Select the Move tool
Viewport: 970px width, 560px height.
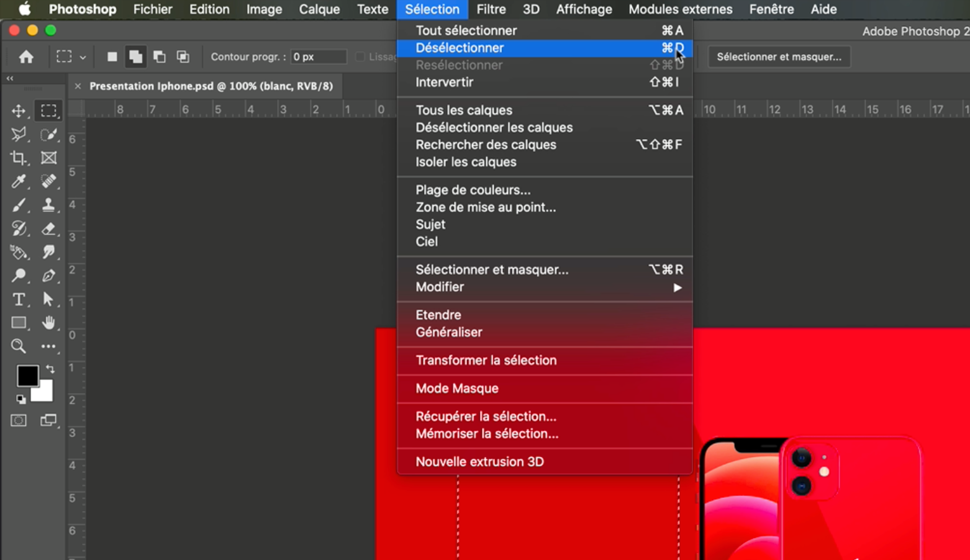pos(19,111)
